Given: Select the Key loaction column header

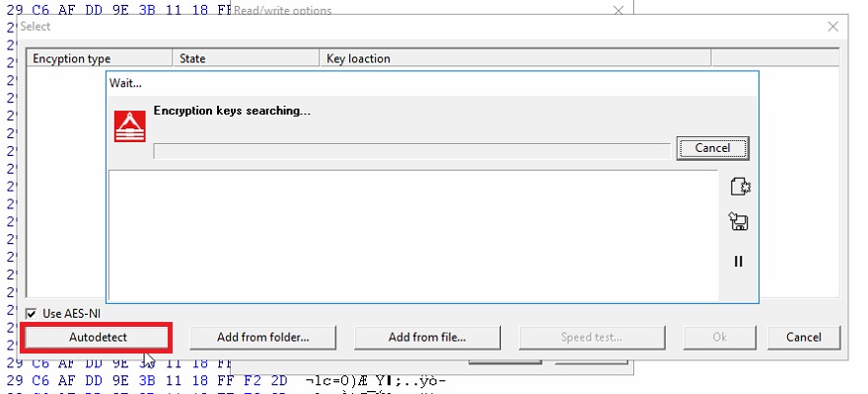Looking at the screenshot, I should pos(515,58).
